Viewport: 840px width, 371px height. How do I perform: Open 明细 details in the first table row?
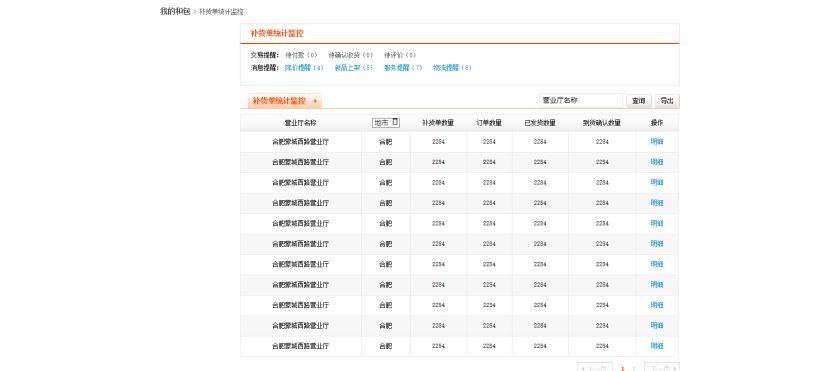[x=657, y=142]
